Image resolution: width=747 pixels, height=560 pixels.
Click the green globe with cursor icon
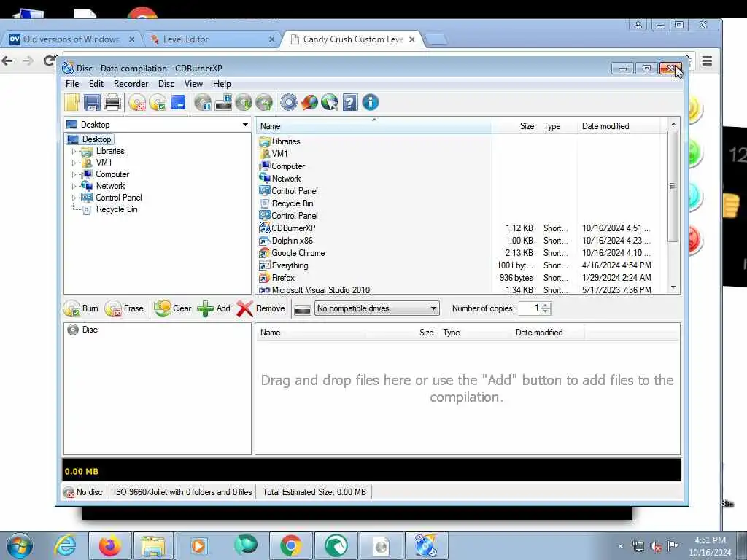click(x=330, y=102)
